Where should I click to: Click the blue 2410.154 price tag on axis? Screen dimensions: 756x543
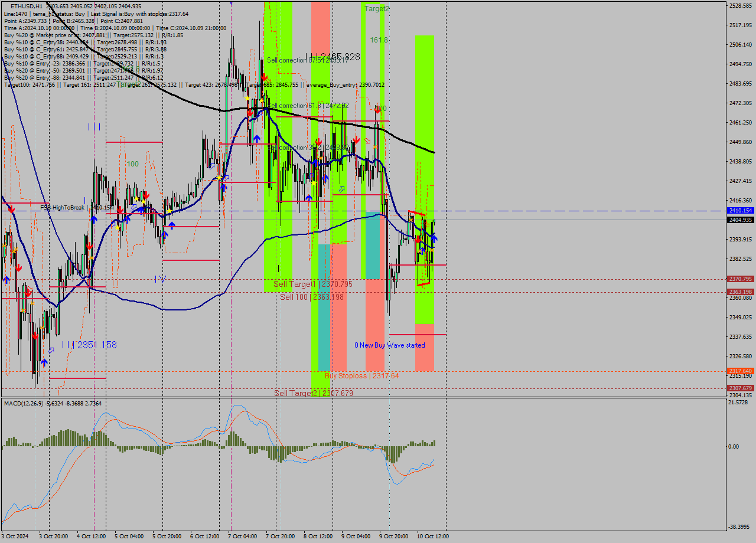point(741,211)
